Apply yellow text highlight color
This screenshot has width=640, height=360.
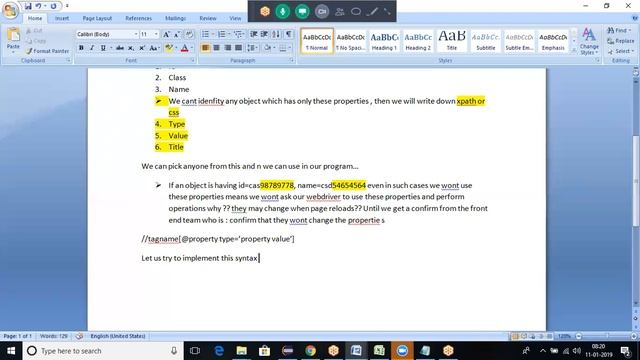(x=169, y=48)
